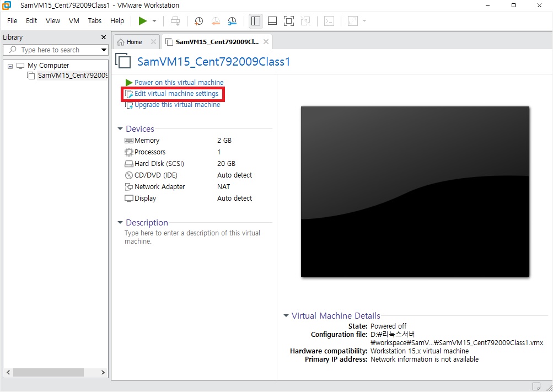Close the Home tab
The height and width of the screenshot is (392, 553).
point(153,41)
